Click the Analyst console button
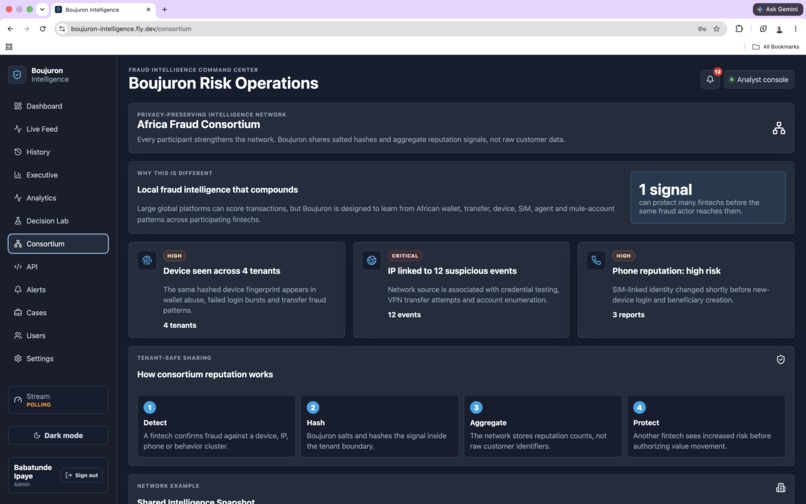The image size is (806, 504). tap(759, 80)
